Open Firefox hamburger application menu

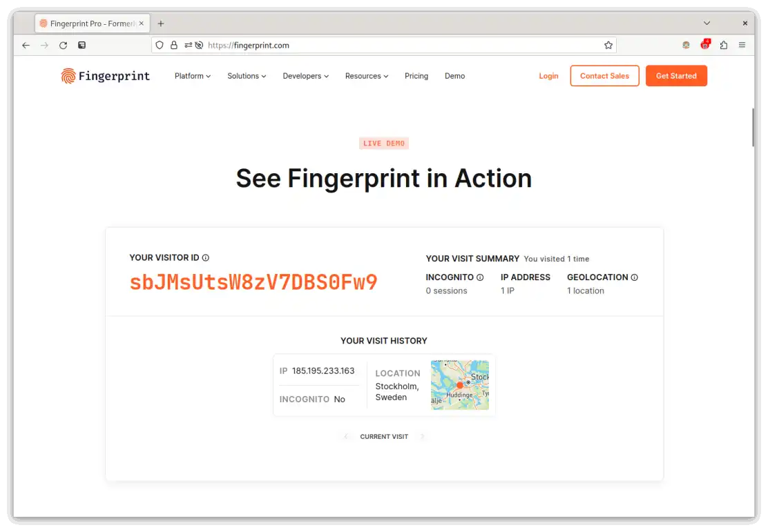742,45
